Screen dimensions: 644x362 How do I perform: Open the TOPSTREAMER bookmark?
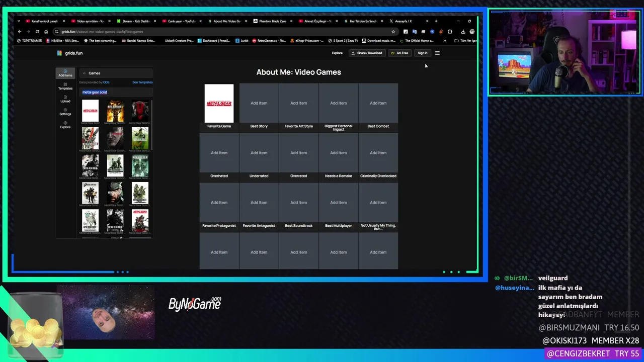30,41
